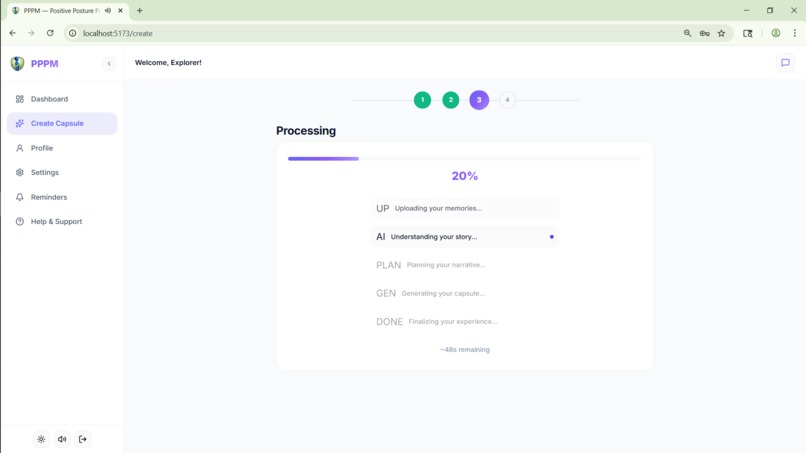
Task: Open the browser profile avatar
Action: [776, 33]
